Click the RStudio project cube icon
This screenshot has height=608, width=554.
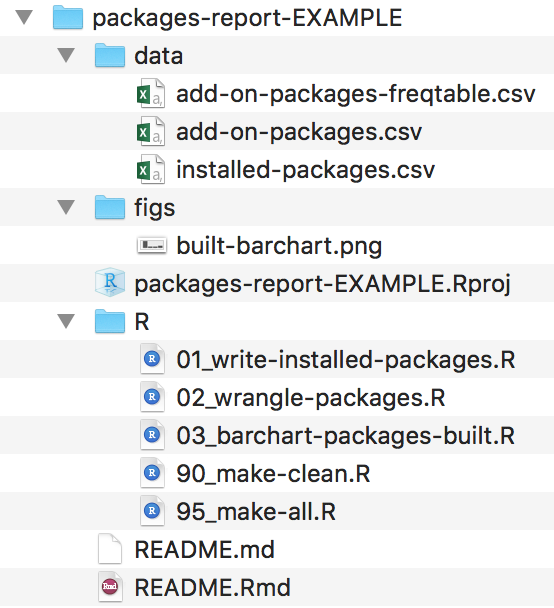click(110, 282)
